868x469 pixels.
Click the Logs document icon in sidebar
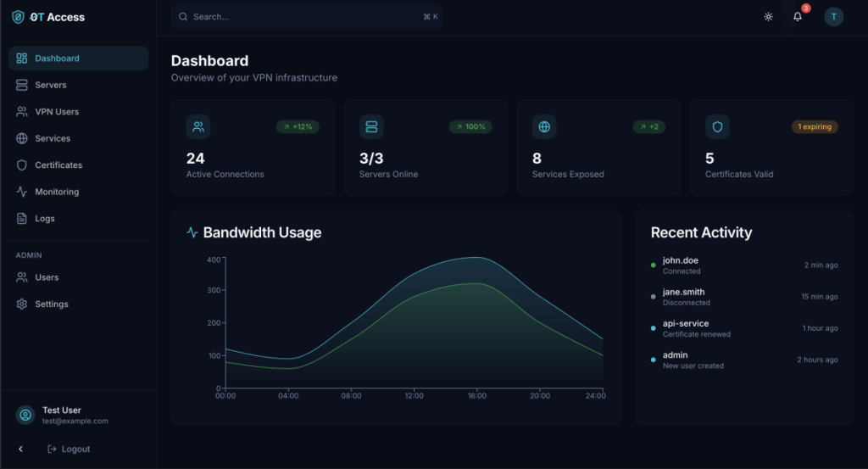click(x=22, y=219)
